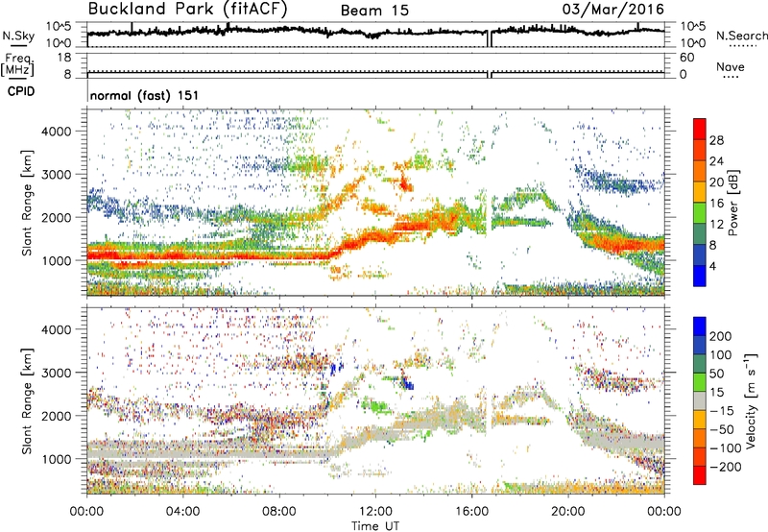Click the 16:00 time tick label
The height and width of the screenshot is (532, 768).
pos(471,512)
